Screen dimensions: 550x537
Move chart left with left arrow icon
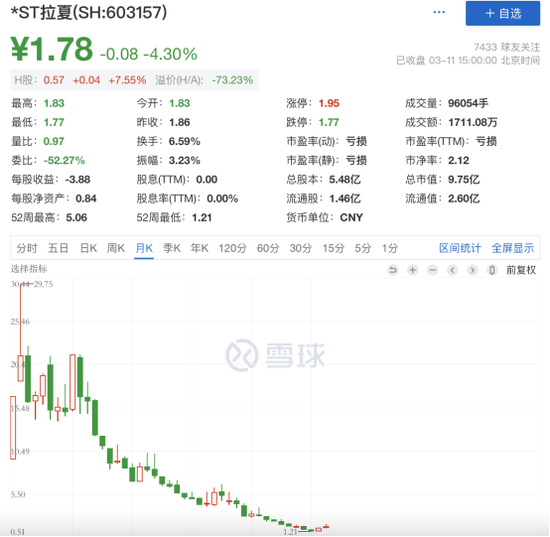pyautogui.click(x=452, y=270)
